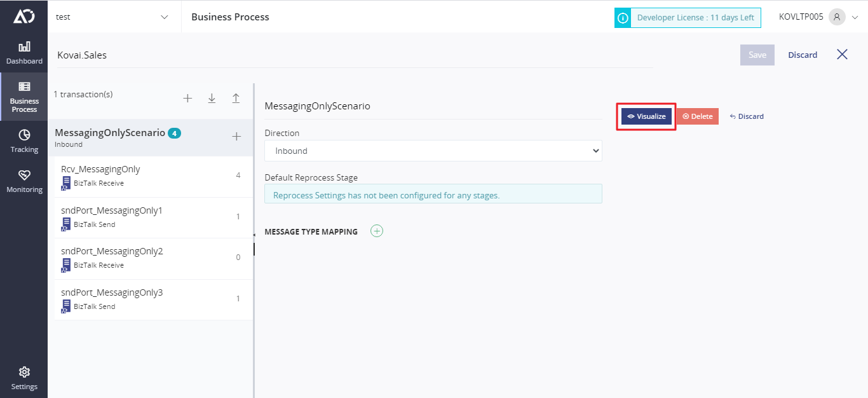Click the user avatar icon
This screenshot has width=868, height=398.
pyautogui.click(x=837, y=17)
